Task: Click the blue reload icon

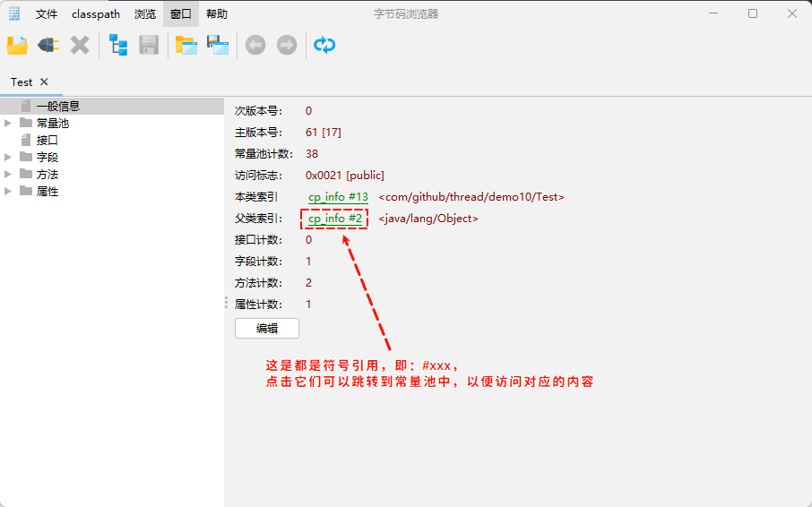Action: 324,45
